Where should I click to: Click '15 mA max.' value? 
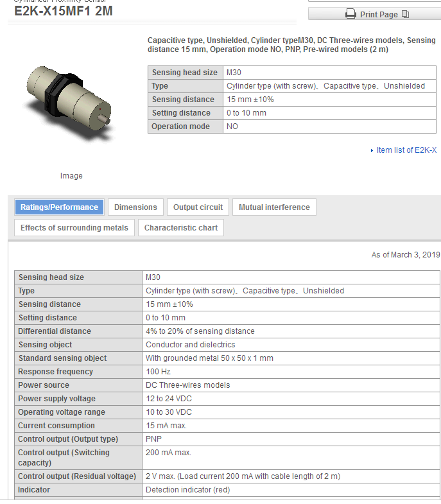coord(166,426)
